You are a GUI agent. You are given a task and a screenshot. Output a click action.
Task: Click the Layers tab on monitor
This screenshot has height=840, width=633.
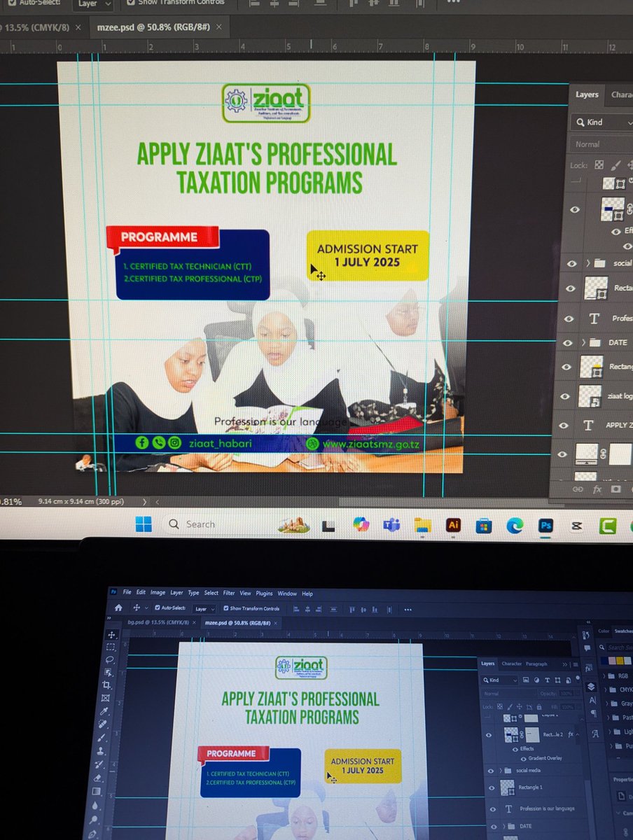pyautogui.click(x=587, y=94)
